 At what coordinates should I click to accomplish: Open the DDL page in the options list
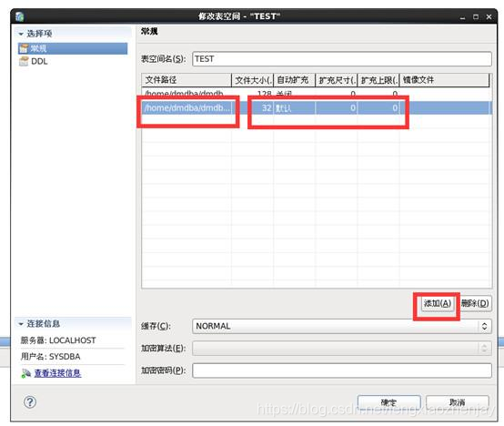click(x=39, y=61)
